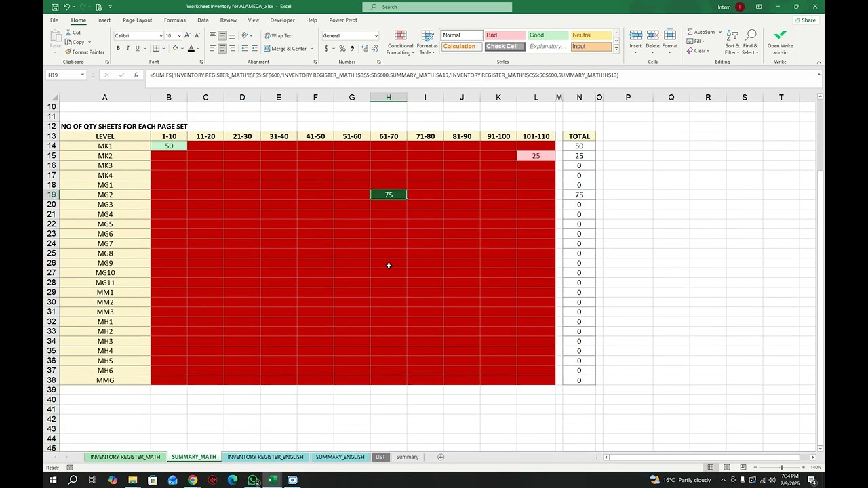
Task: Apply the Good cell style
Action: 548,35
